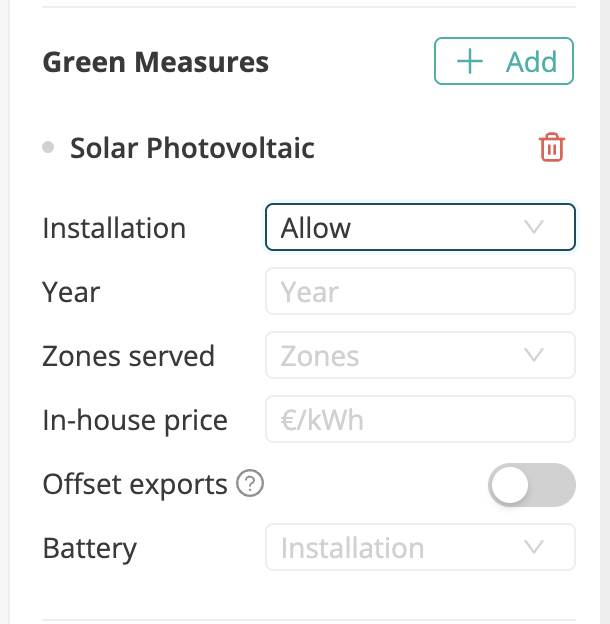610x624 pixels.
Task: Click the chevron arrow in the Installation field
Action: (x=534, y=227)
